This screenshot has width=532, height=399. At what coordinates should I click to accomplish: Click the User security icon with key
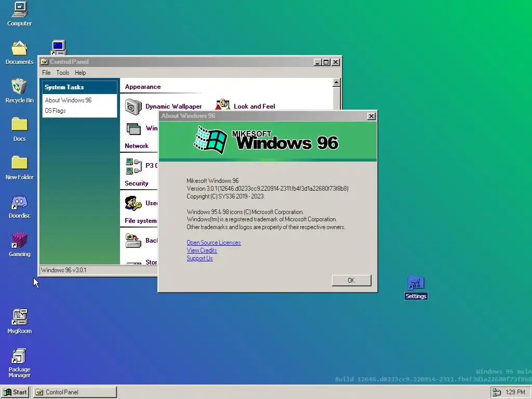click(x=134, y=204)
